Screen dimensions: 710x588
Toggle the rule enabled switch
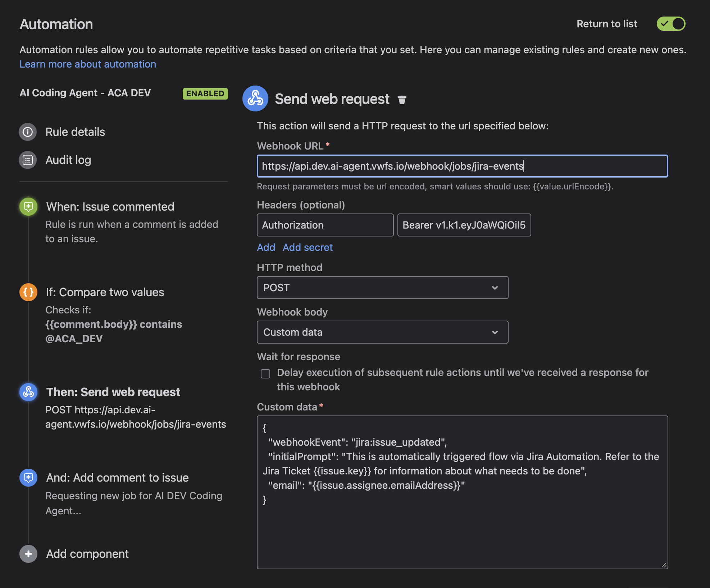[x=671, y=24]
